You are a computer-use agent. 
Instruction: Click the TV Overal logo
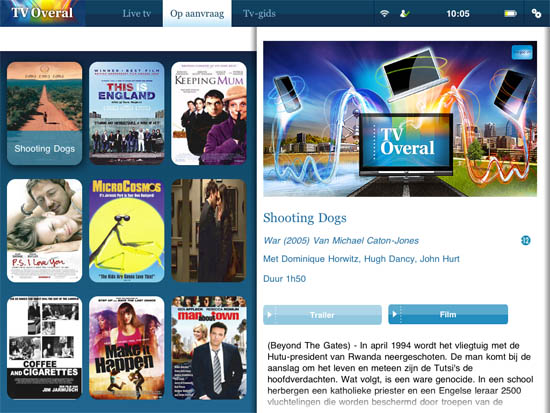pos(42,13)
